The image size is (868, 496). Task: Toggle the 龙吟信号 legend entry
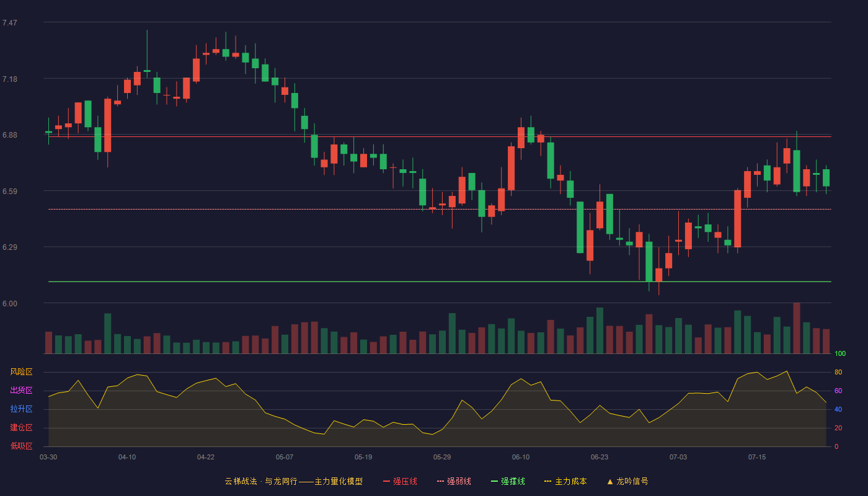point(627,481)
